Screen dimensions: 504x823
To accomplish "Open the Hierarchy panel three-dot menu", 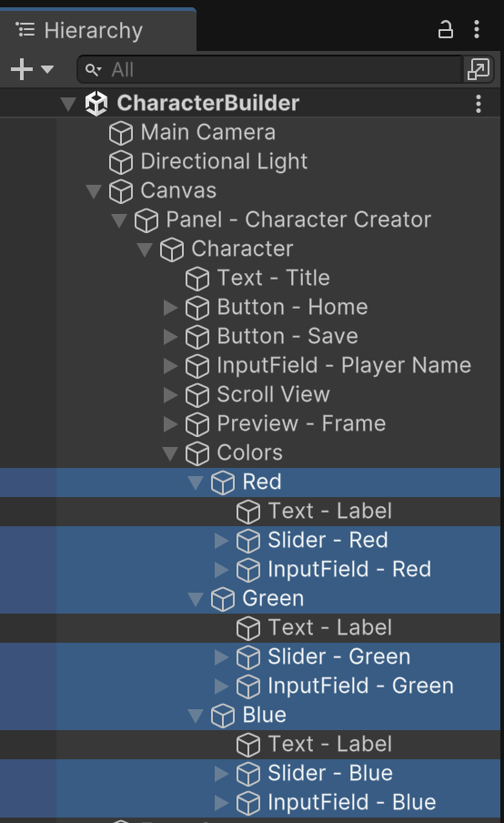I will point(477,30).
